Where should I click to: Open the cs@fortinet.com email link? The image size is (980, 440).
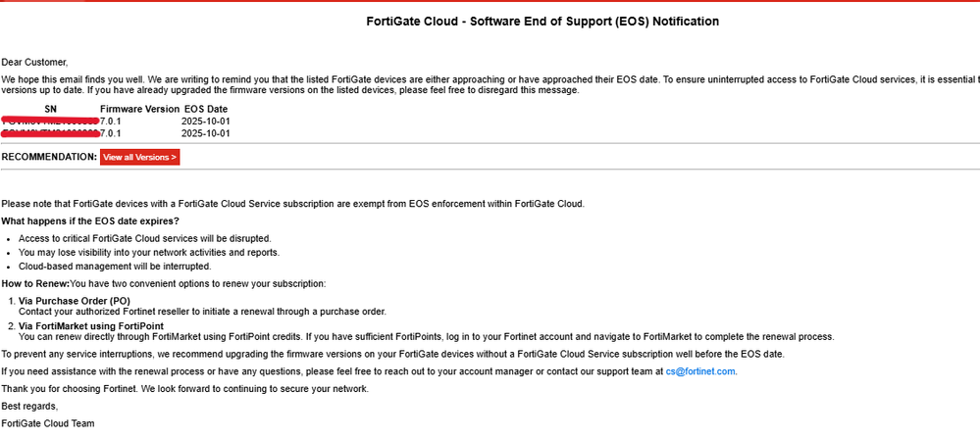tap(700, 371)
